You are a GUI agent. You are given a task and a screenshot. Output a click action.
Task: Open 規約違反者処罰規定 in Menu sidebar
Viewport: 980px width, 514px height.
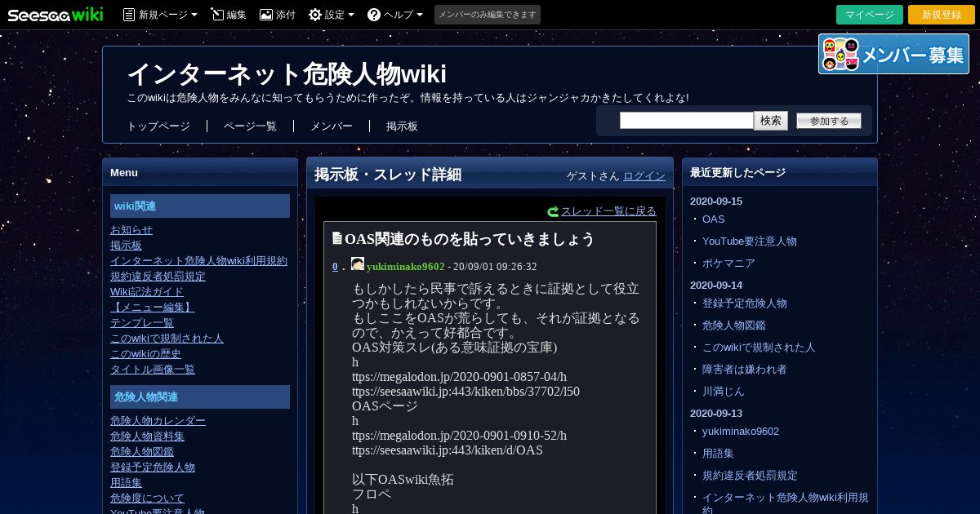coord(158,277)
